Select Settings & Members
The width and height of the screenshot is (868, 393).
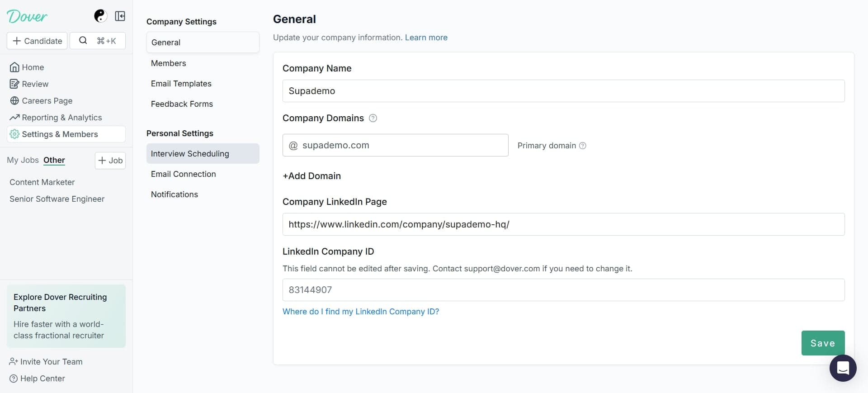(x=66, y=134)
